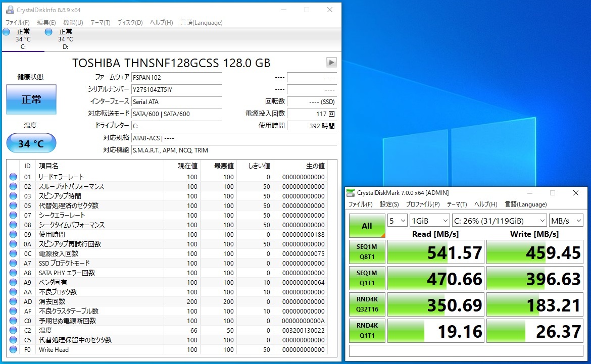The image size is (591, 364).
Task: Open the 1GiB test size dropdown
Action: click(429, 221)
